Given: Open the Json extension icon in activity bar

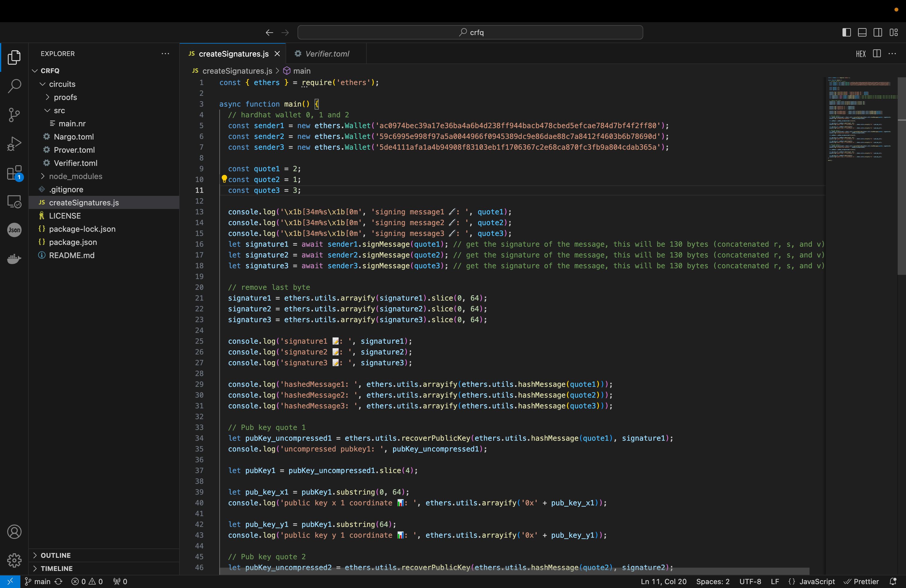Looking at the screenshot, I should pyautogui.click(x=14, y=230).
